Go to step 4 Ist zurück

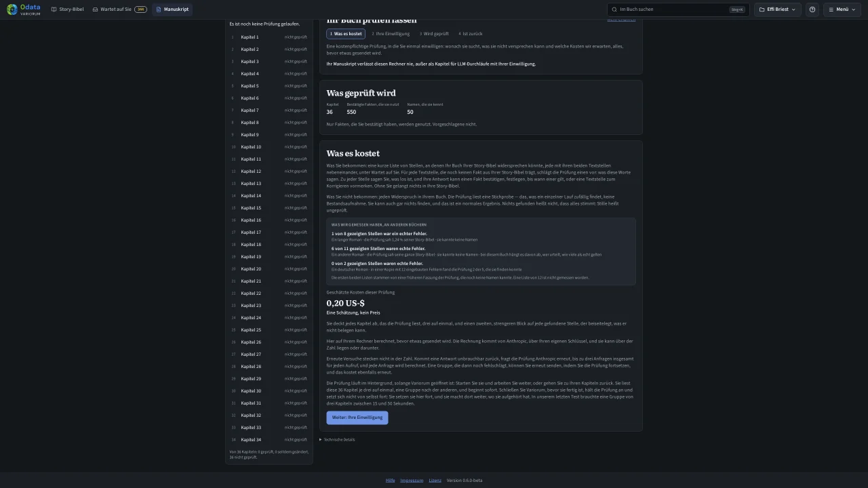point(471,34)
